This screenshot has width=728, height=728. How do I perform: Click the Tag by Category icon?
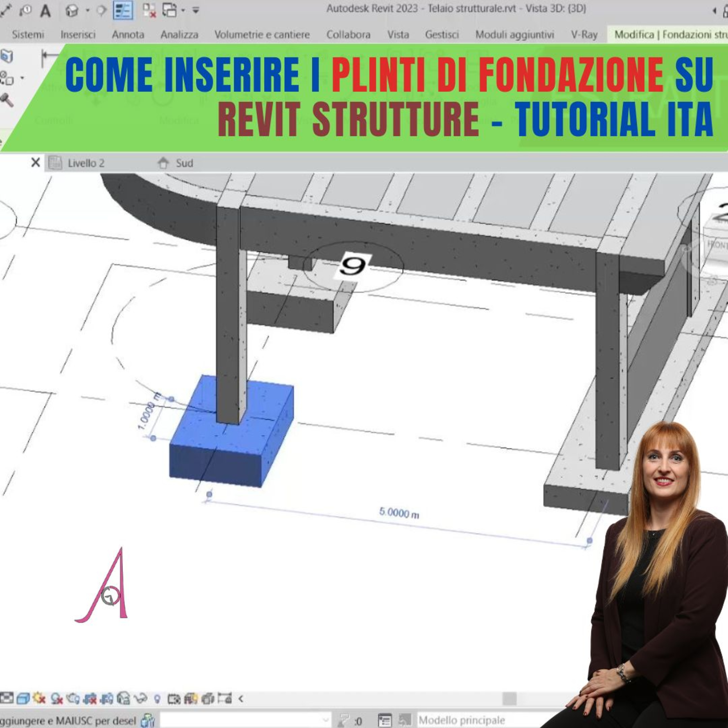pos(26,10)
